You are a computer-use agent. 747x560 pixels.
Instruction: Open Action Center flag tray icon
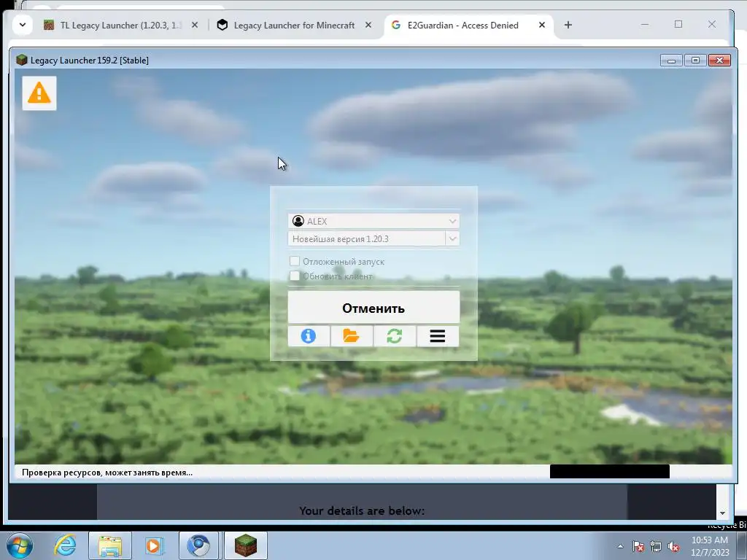(638, 546)
